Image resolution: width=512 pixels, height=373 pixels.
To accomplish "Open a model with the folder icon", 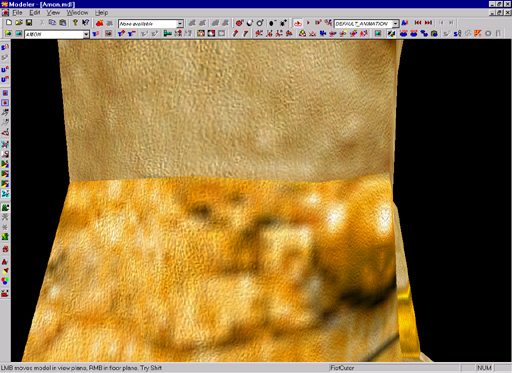I will pyautogui.click(x=19, y=23).
